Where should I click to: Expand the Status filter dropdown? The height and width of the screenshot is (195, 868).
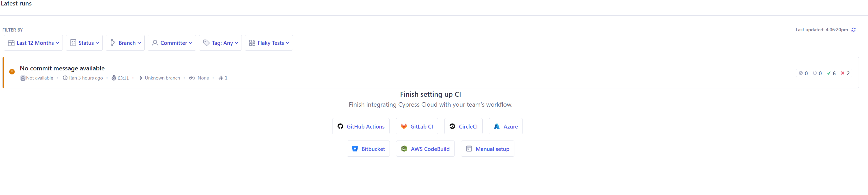84,43
